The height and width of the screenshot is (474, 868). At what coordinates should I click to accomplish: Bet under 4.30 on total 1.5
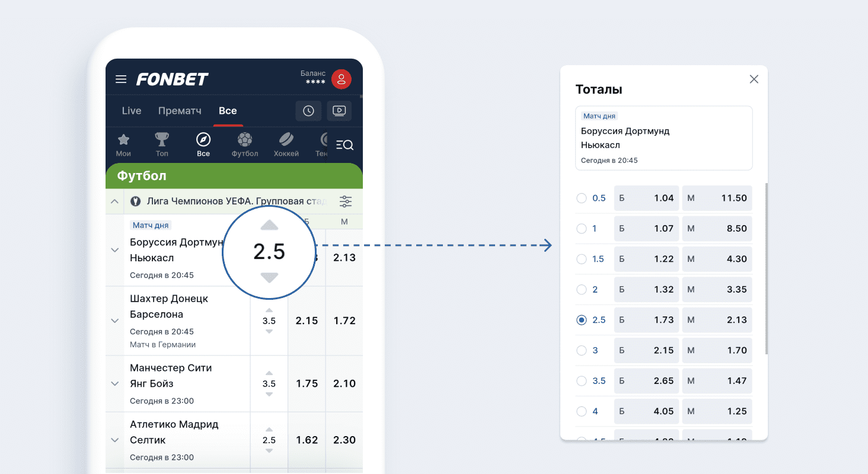point(717,259)
